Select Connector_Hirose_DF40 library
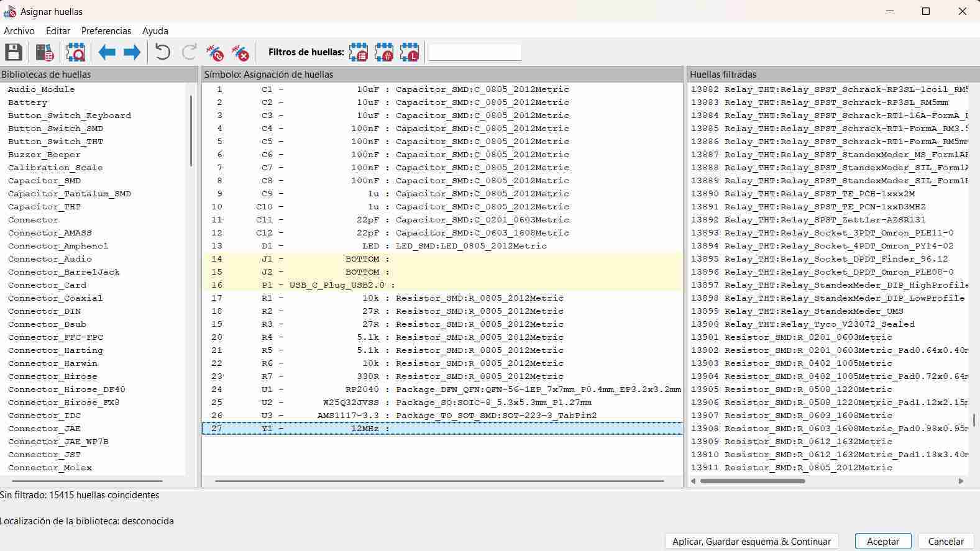 pos(66,389)
